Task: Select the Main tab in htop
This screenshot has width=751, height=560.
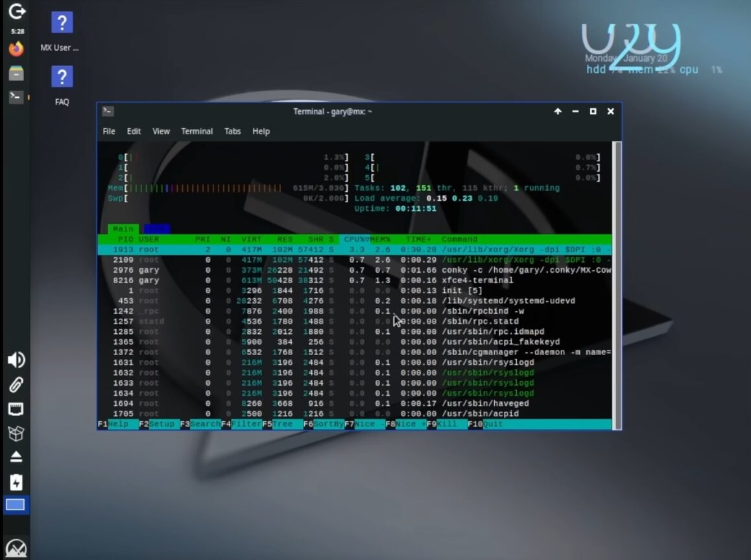Action: click(123, 228)
